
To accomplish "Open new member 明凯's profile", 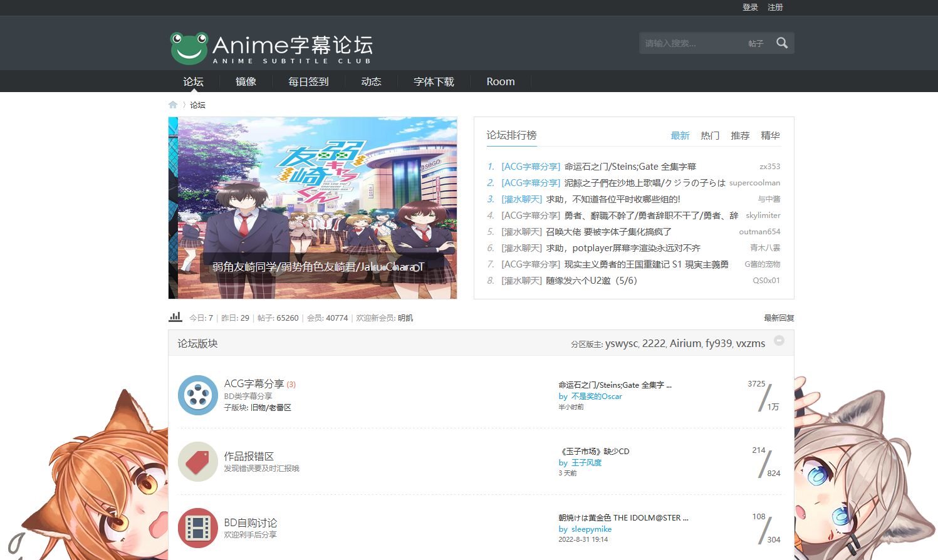I will (405, 318).
